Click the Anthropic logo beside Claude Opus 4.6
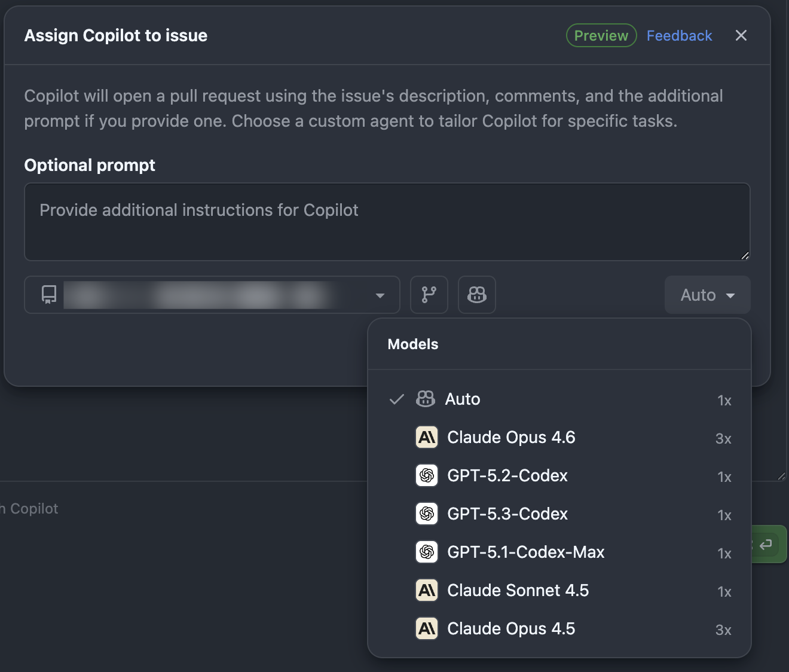Image resolution: width=789 pixels, height=672 pixels. click(427, 437)
